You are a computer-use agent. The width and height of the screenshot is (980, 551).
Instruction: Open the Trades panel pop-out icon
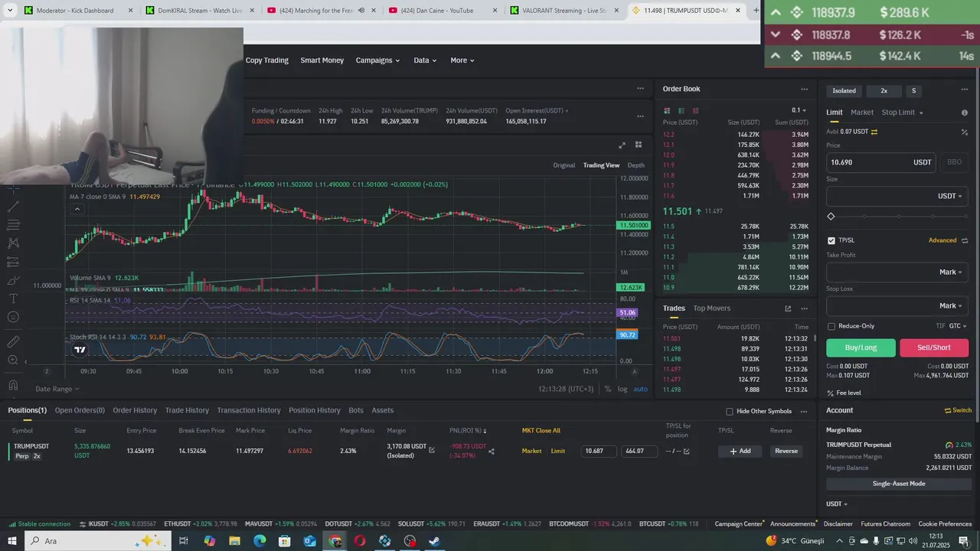(x=788, y=308)
